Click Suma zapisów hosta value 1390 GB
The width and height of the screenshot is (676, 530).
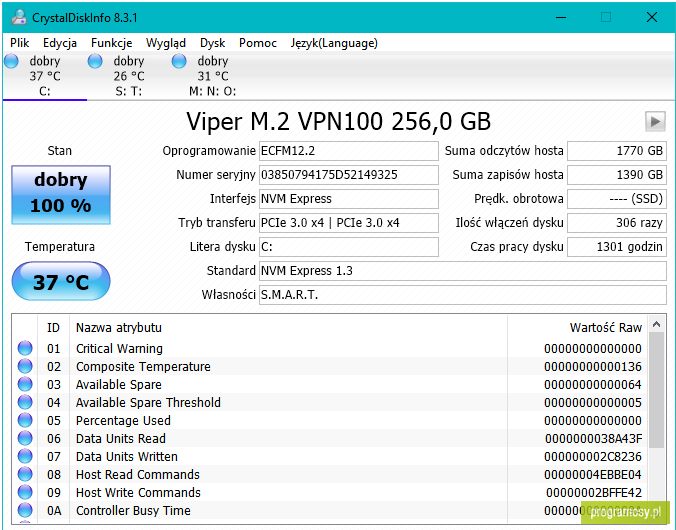coord(617,175)
